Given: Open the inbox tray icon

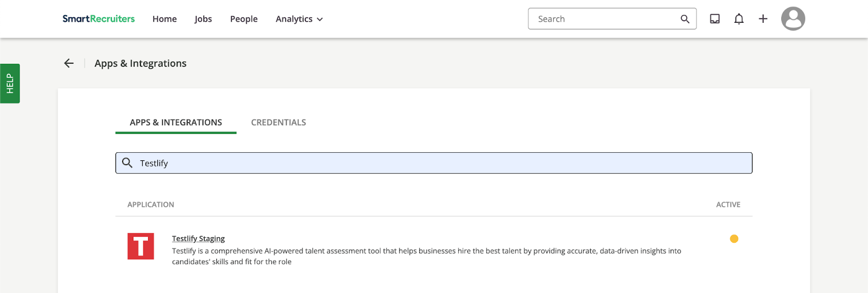Looking at the screenshot, I should coord(715,19).
